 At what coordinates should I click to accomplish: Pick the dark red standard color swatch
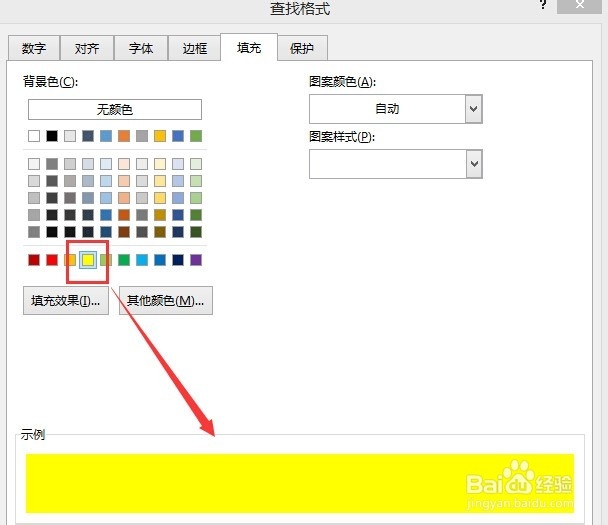[x=34, y=260]
